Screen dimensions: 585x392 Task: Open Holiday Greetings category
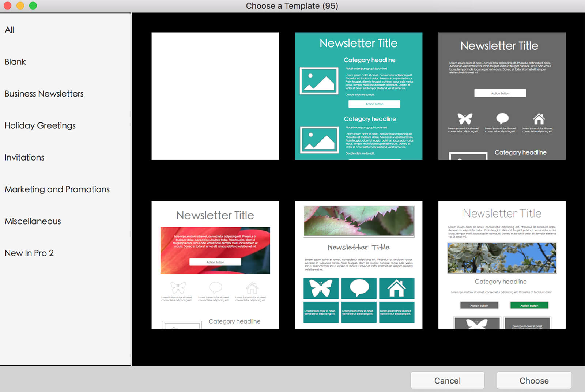point(40,125)
